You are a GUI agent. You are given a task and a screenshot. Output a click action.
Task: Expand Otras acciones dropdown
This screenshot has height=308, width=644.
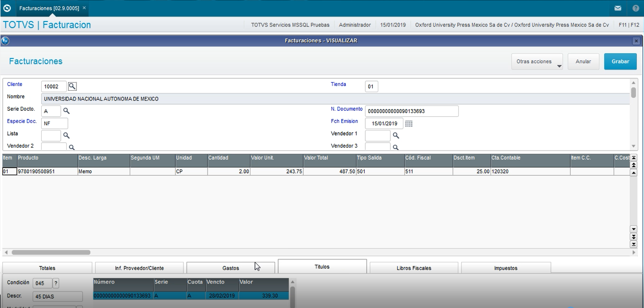(537, 62)
